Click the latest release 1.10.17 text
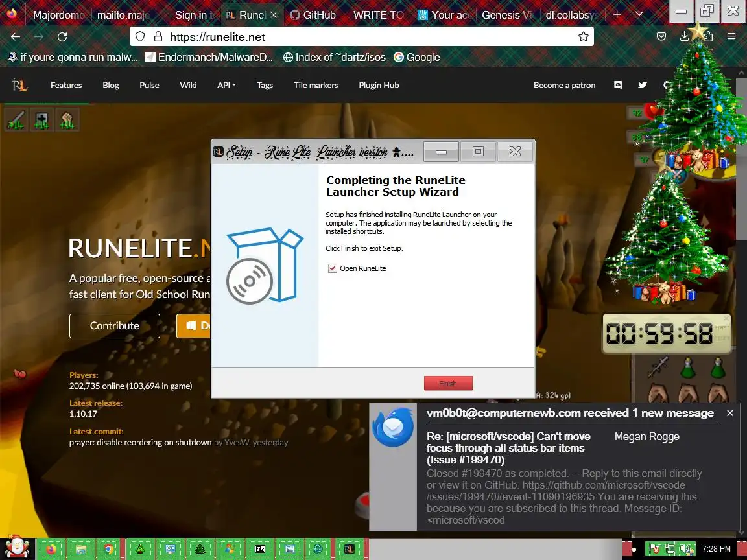747x560 pixels. pos(84,414)
